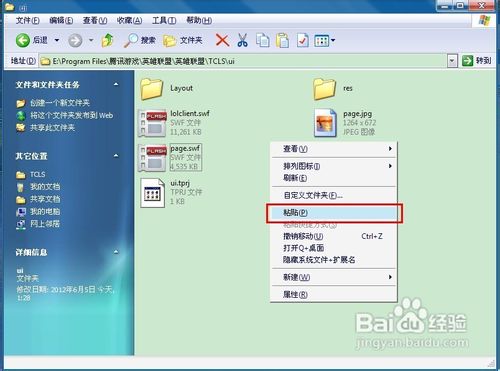The width and height of the screenshot is (500, 371).
Task: Choose 自定义文件夹(F)... context entry
Action: (333, 195)
